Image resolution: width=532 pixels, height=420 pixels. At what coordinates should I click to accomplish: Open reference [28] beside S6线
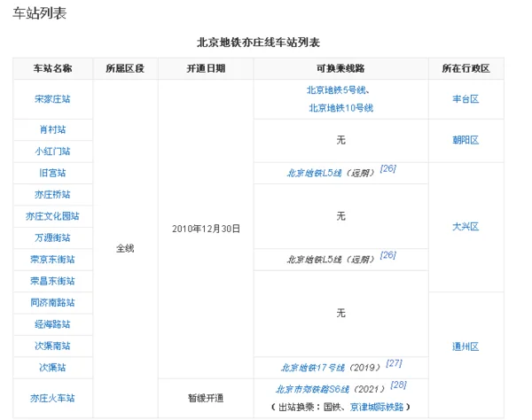398,385
